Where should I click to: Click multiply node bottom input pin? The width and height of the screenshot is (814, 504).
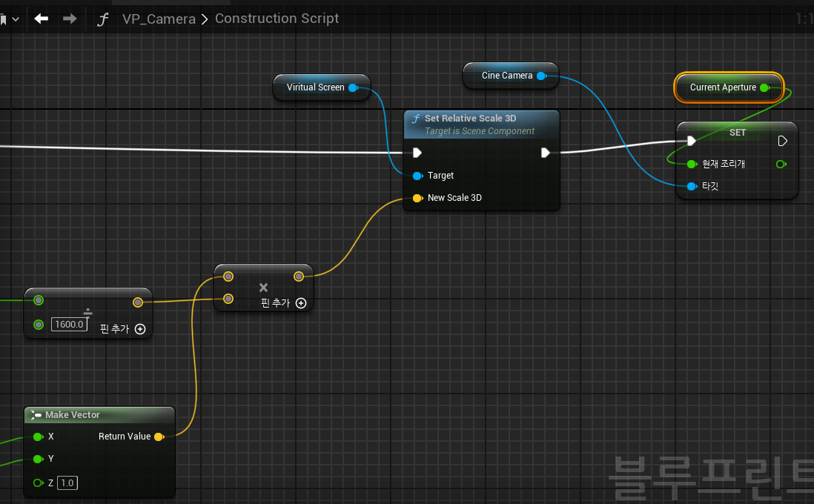click(x=228, y=299)
